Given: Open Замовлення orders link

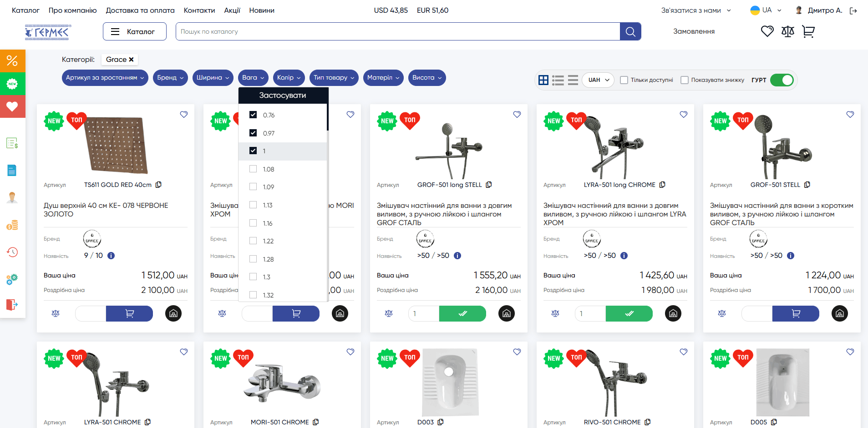Looking at the screenshot, I should (x=694, y=31).
